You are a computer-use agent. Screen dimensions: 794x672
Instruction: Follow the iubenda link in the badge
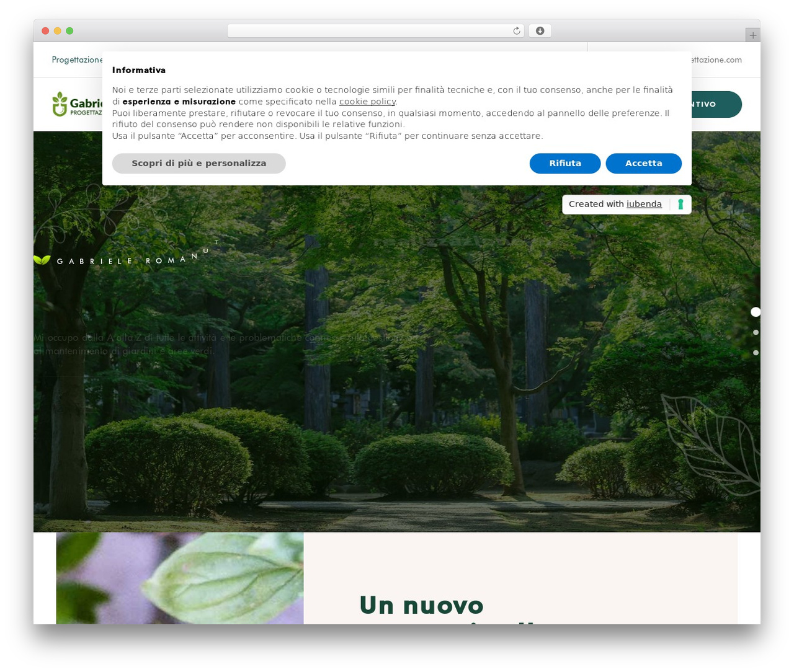[644, 204]
